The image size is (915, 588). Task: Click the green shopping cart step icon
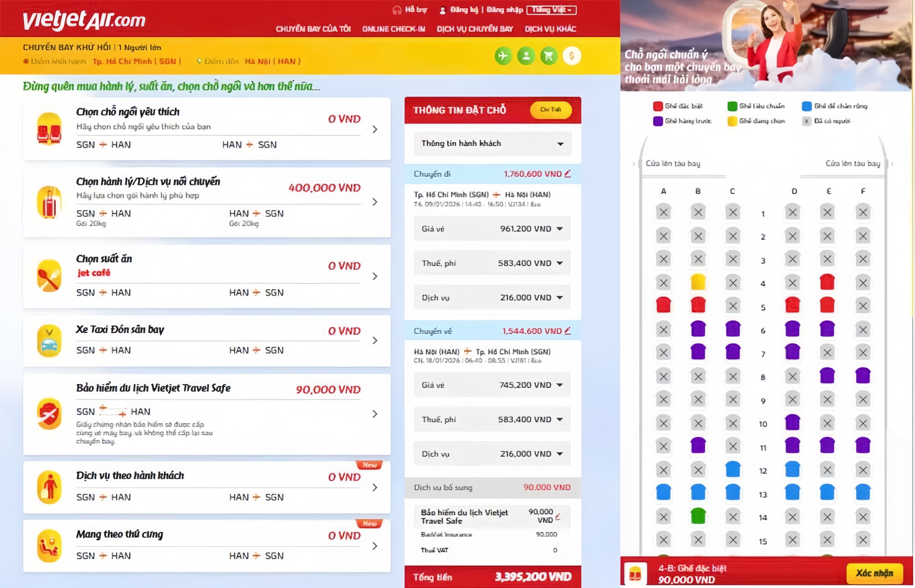click(549, 56)
